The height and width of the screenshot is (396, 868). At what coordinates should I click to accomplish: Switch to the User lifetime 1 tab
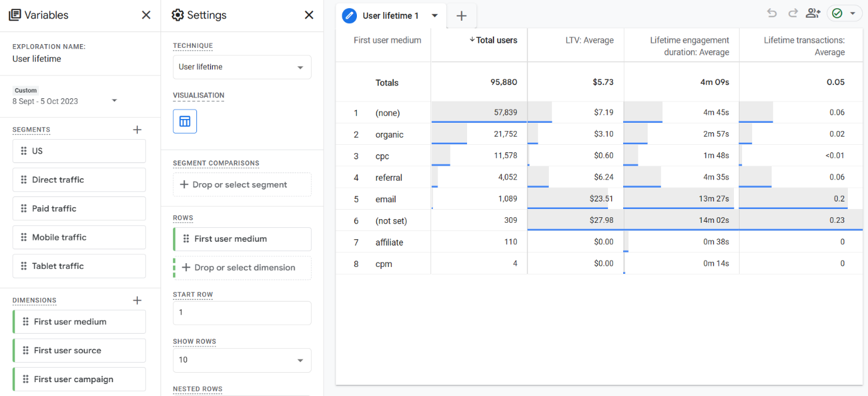point(391,16)
